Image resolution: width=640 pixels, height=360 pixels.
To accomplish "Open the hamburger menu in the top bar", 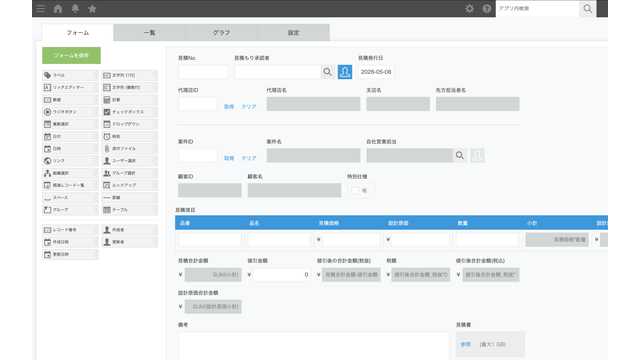I will pos(40,9).
